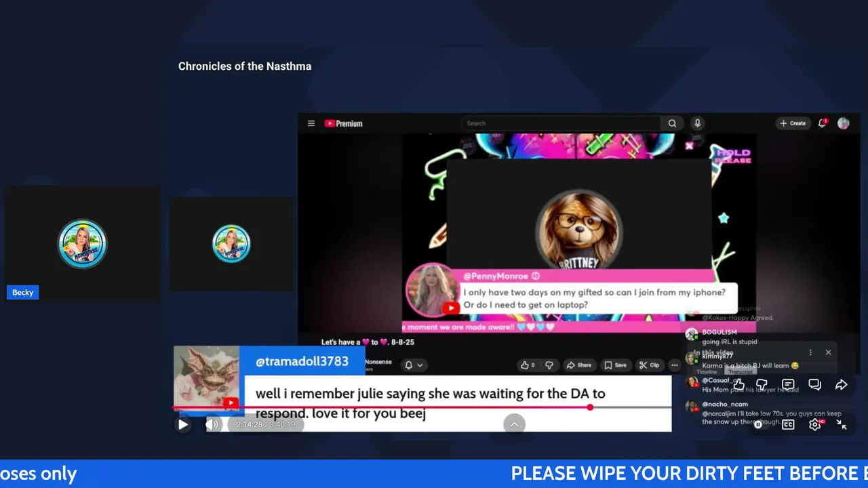Click the 2:14:28 / 3:40:19 time display

(265, 425)
